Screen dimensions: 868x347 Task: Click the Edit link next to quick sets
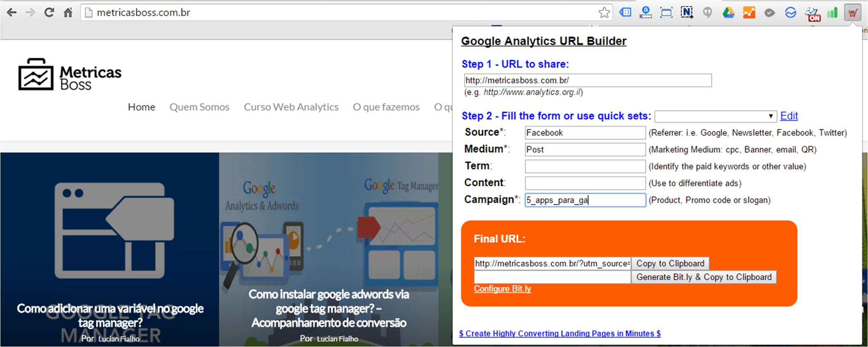[788, 116]
